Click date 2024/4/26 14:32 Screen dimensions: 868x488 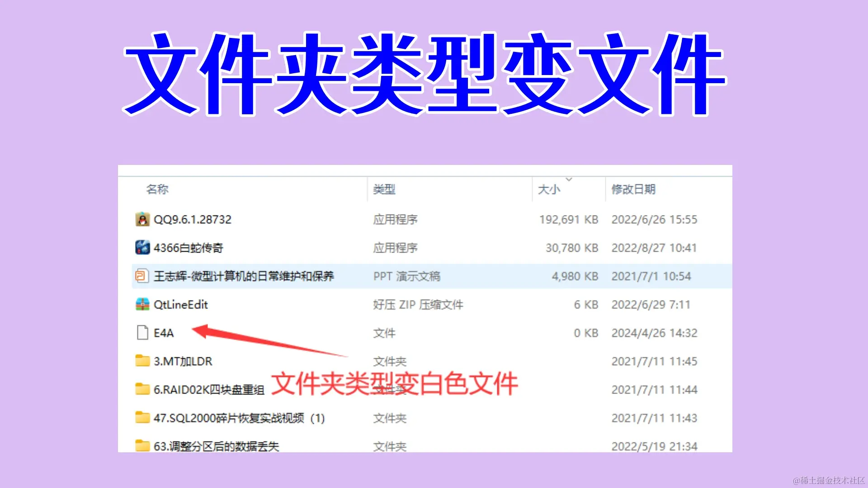pos(654,333)
